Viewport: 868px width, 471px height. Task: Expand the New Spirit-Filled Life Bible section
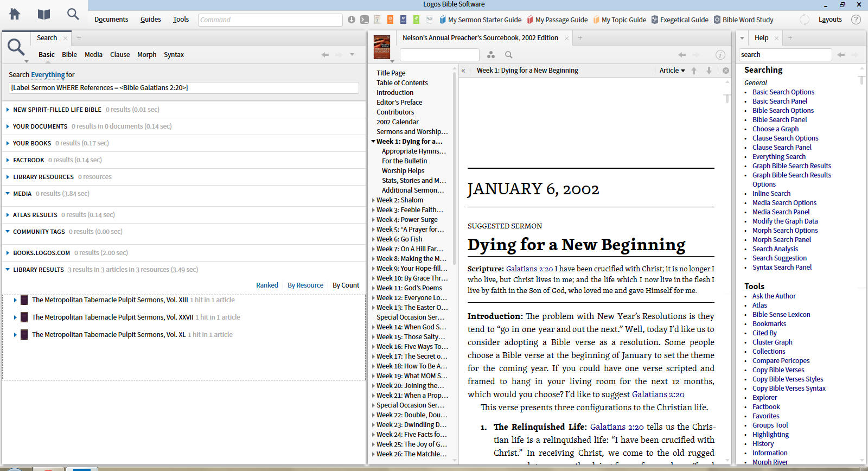coord(8,110)
